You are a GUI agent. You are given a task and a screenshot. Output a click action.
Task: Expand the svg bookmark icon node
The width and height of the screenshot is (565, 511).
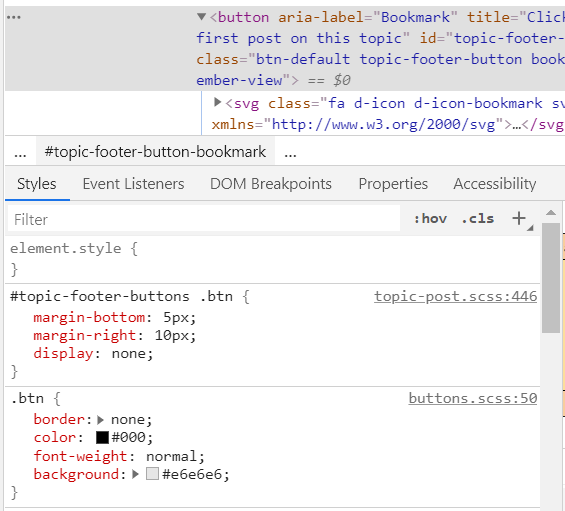pyautogui.click(x=217, y=102)
